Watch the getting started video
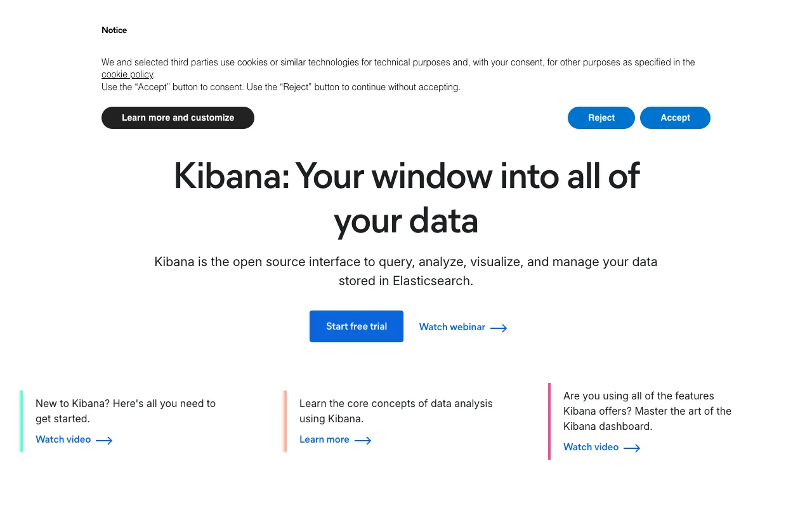812x508 pixels. click(63, 439)
